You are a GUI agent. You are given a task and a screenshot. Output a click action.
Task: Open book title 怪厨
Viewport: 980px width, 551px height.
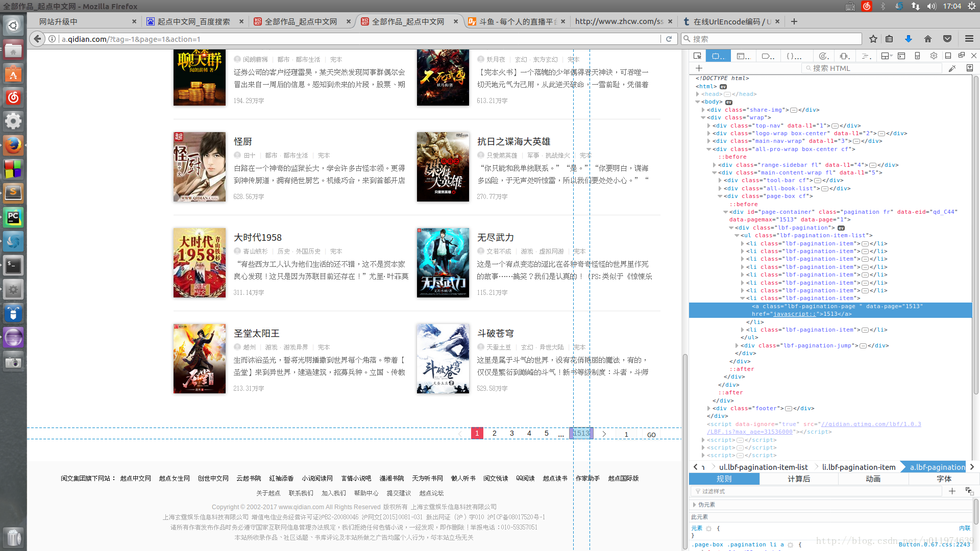coord(243,141)
